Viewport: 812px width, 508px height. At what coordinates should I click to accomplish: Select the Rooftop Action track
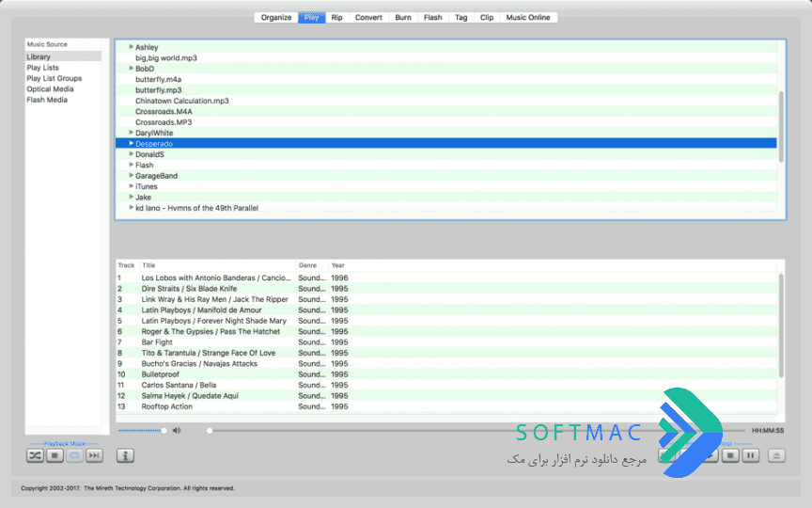pyautogui.click(x=445, y=406)
